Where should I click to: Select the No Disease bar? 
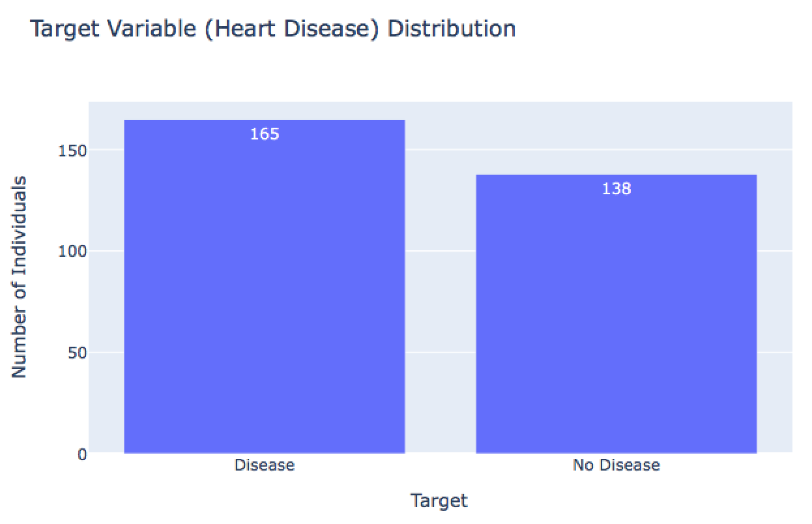(x=616, y=319)
